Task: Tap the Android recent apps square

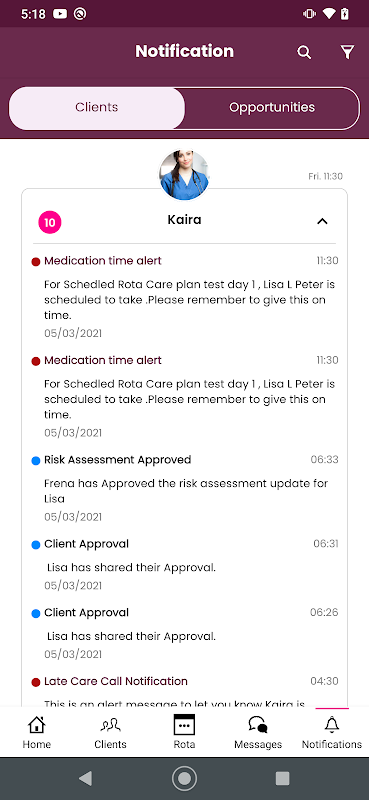Action: click(x=282, y=778)
